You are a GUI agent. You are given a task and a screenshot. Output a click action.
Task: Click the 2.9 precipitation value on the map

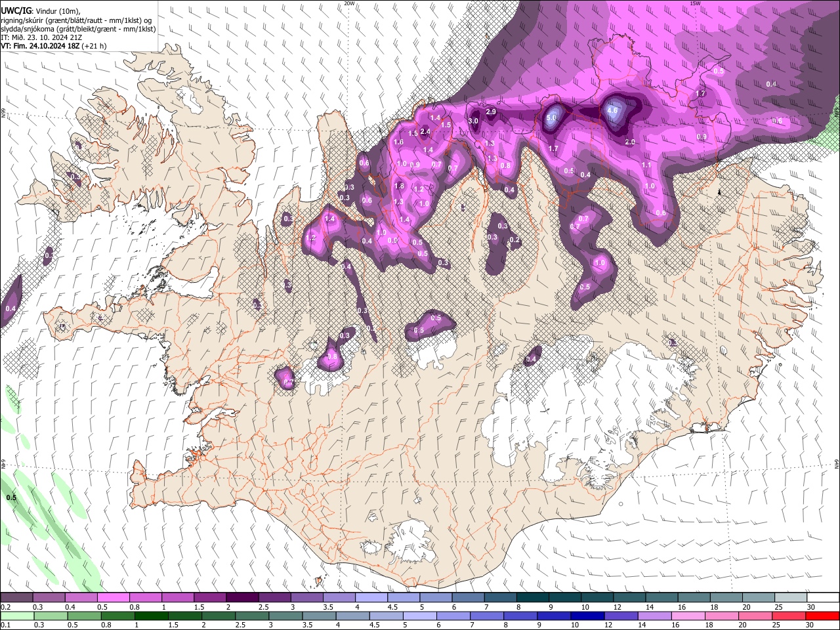pyautogui.click(x=491, y=112)
